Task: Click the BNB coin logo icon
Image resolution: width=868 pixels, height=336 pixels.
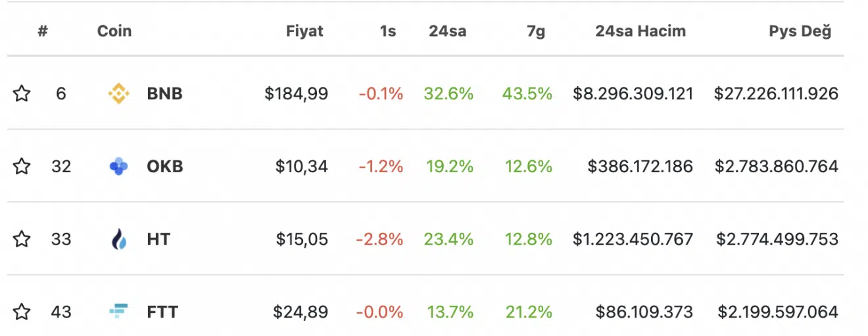Action: (119, 94)
